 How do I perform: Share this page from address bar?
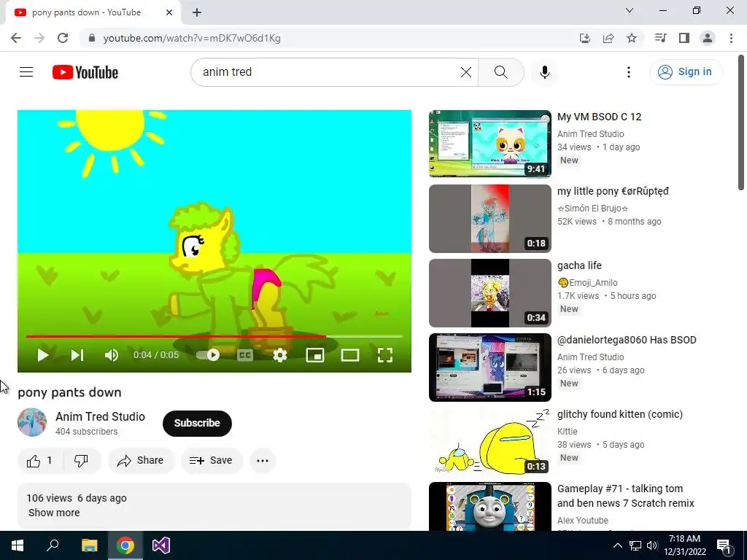[608, 38]
